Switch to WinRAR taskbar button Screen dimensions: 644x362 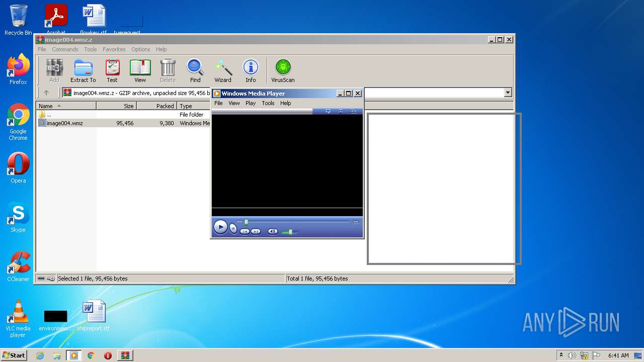pos(125,355)
